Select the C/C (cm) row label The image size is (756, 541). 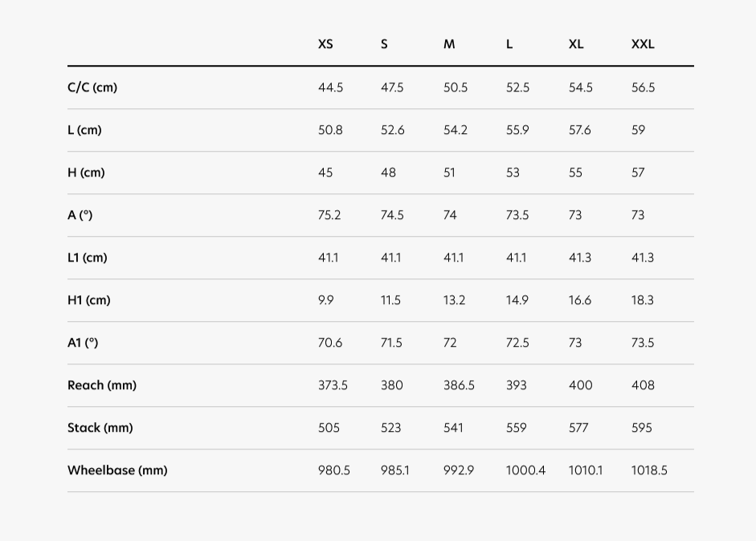tap(92, 87)
